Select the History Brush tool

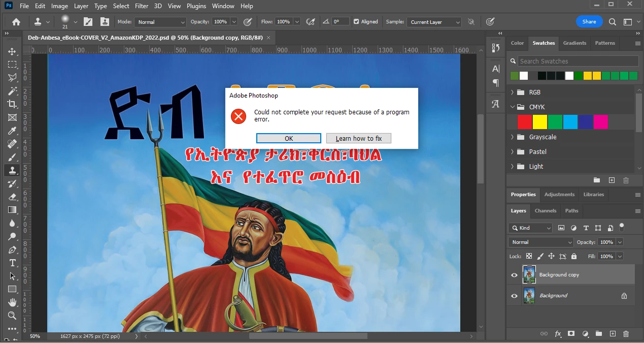click(x=12, y=183)
